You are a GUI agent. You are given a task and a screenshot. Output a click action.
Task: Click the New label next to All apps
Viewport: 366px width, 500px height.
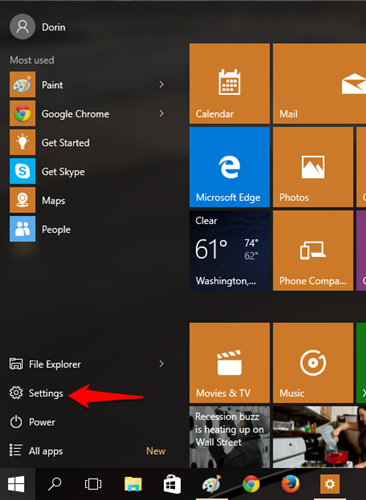click(156, 451)
